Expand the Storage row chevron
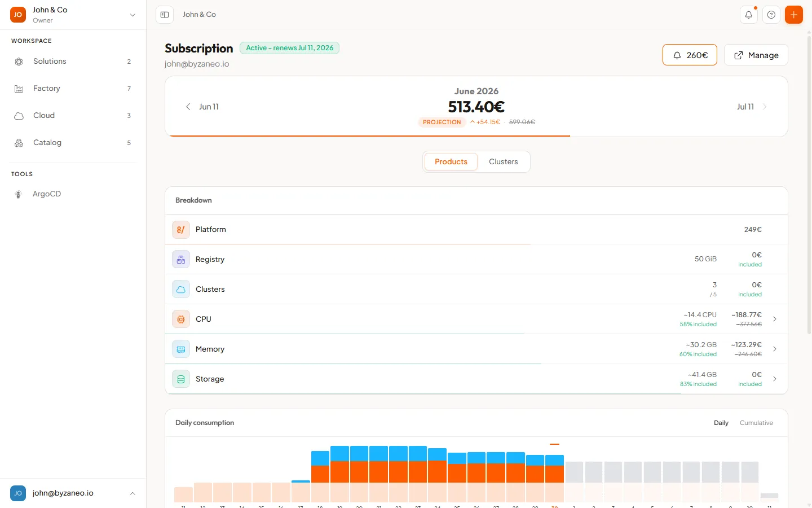 point(775,379)
